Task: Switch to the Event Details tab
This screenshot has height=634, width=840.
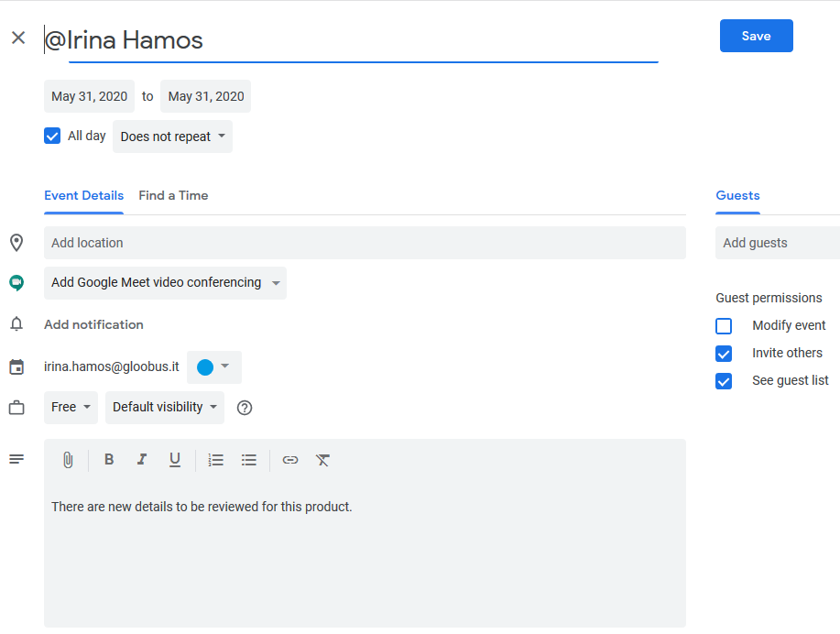Action: [83, 196]
